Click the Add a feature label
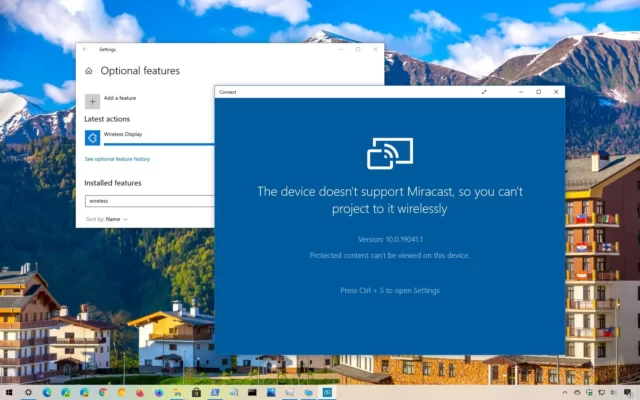Viewport: 640px width, 400px height. pyautogui.click(x=120, y=98)
